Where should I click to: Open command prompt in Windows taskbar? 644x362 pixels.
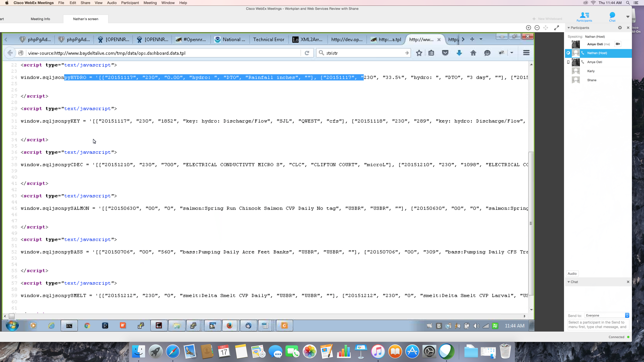(x=69, y=326)
